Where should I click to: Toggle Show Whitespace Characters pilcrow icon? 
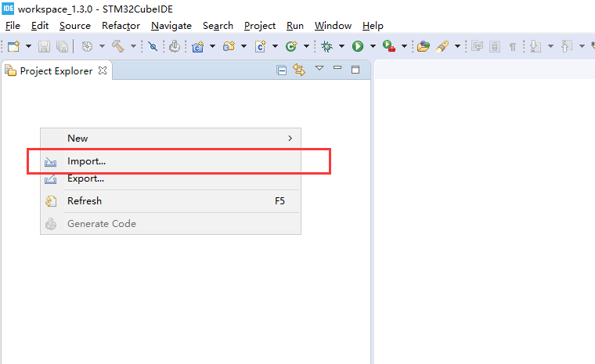pyautogui.click(x=513, y=47)
